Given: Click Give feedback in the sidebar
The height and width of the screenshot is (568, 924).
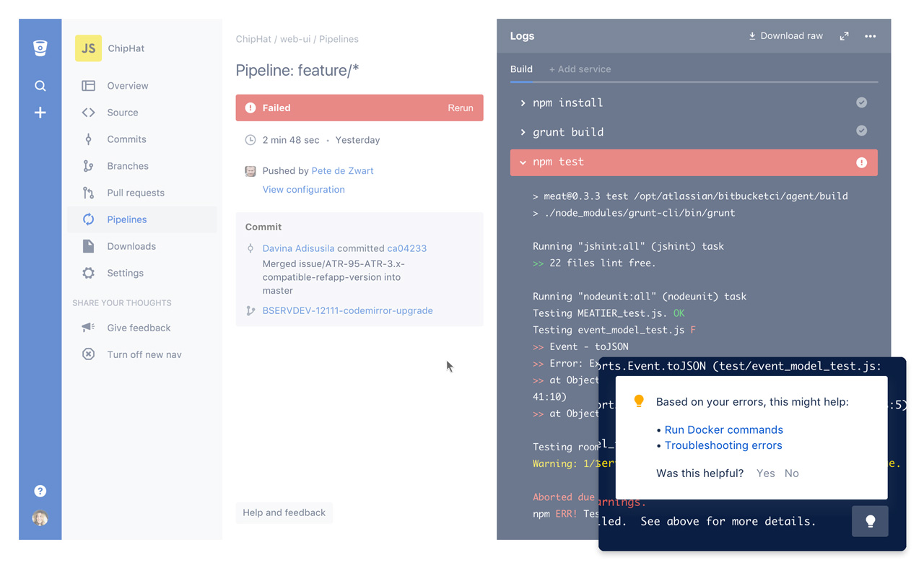Looking at the screenshot, I should coord(139,328).
